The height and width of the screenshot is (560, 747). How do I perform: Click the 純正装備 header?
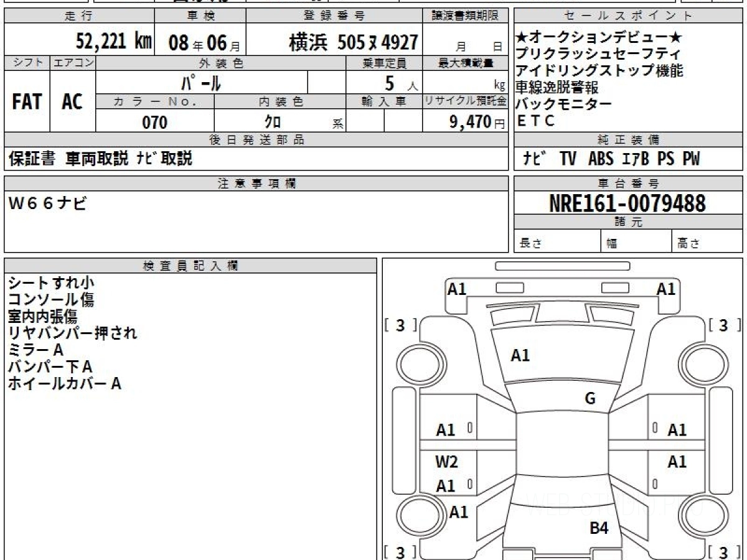(628, 140)
